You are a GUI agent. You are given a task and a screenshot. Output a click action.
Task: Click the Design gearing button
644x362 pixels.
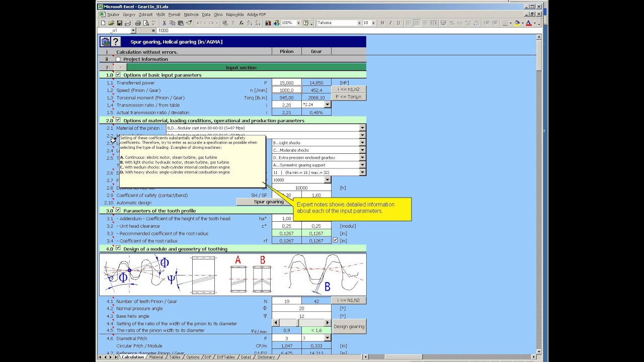tap(349, 326)
